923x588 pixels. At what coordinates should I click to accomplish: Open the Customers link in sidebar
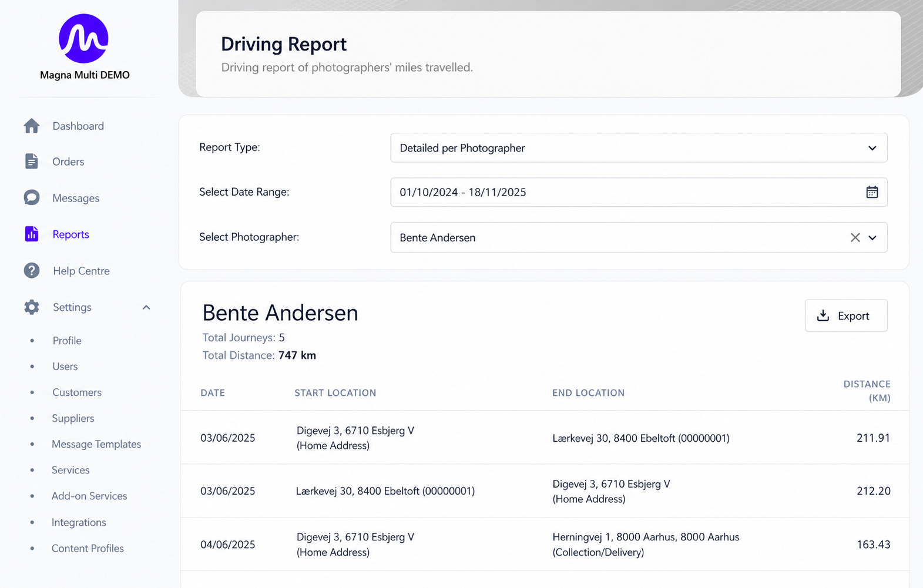click(x=77, y=392)
